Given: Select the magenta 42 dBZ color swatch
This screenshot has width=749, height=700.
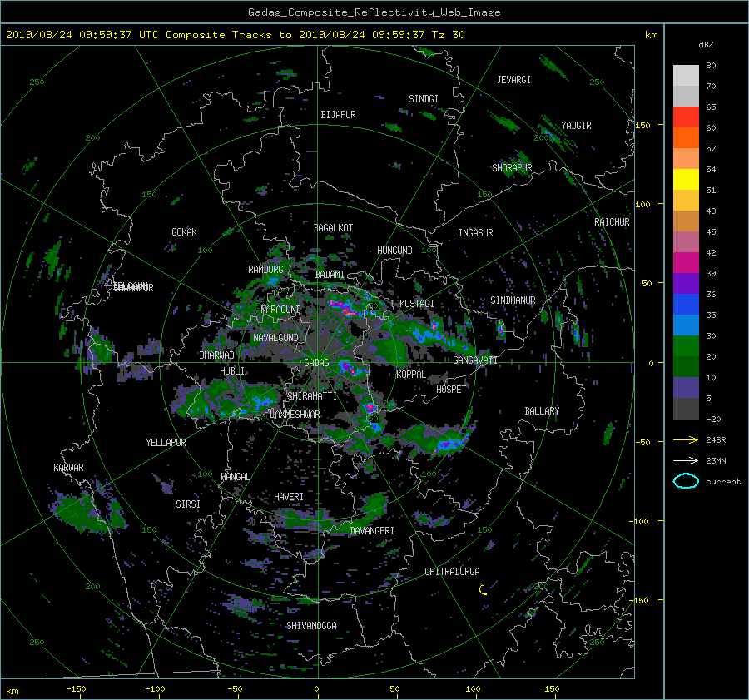Looking at the screenshot, I should click(x=686, y=262).
